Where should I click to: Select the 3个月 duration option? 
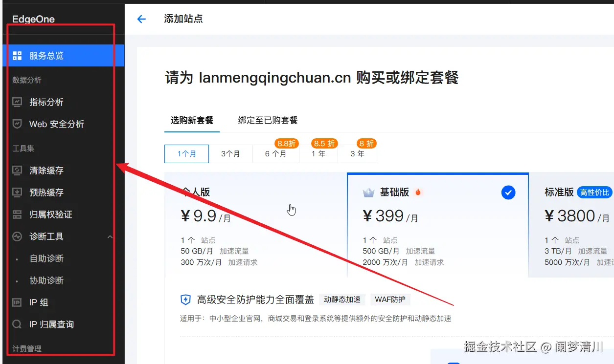point(230,153)
